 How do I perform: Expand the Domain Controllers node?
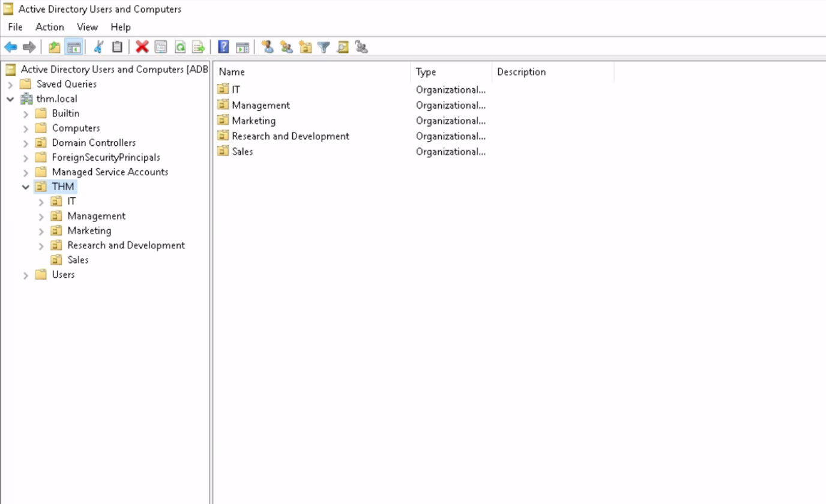[26, 143]
